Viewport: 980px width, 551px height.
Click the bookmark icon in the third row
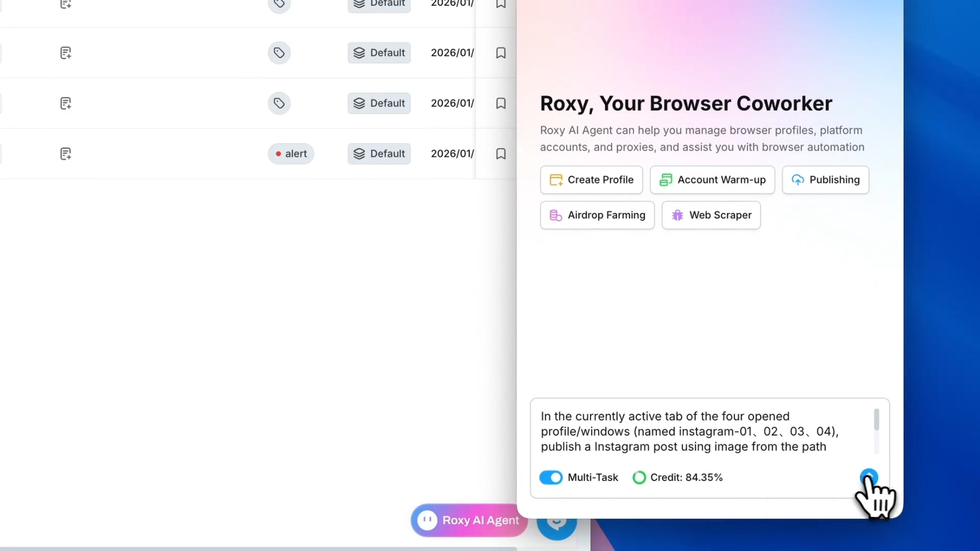(x=501, y=103)
